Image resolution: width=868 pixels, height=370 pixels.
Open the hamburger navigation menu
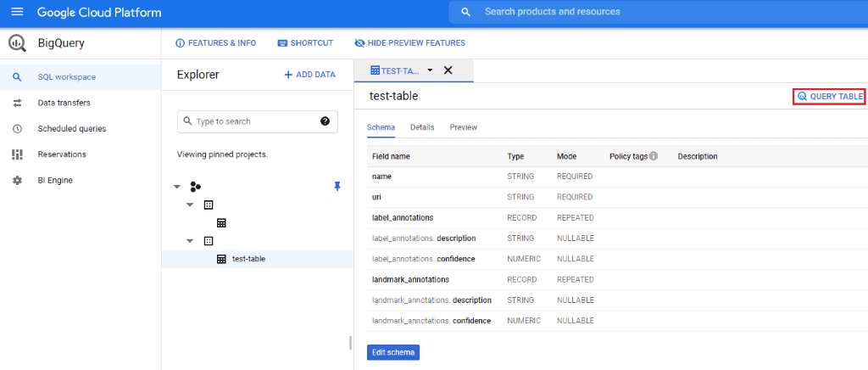[17, 12]
